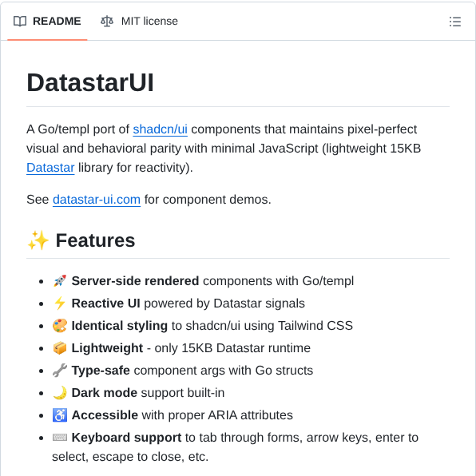
Task: Click the wrench emoji beside Type-safe
Action: coord(60,371)
